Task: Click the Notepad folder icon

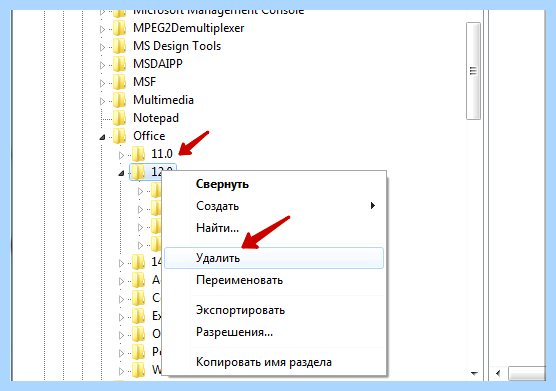Action: [119, 118]
